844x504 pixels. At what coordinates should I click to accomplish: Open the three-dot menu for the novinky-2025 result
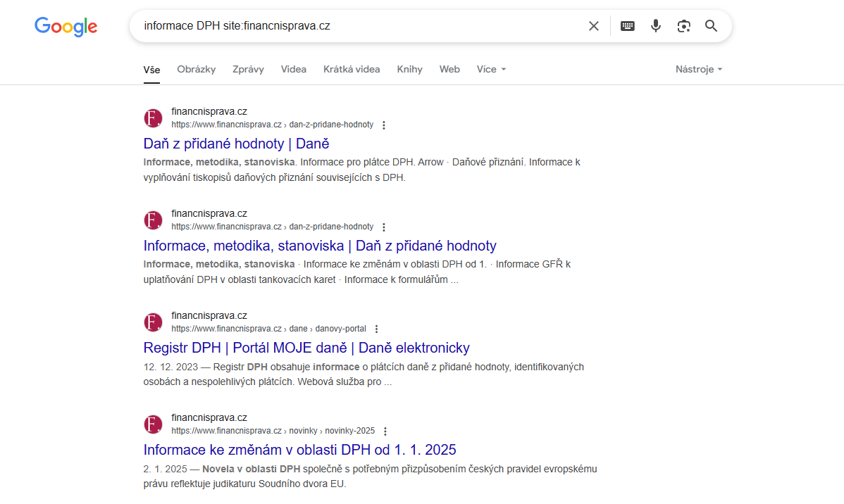tap(385, 431)
